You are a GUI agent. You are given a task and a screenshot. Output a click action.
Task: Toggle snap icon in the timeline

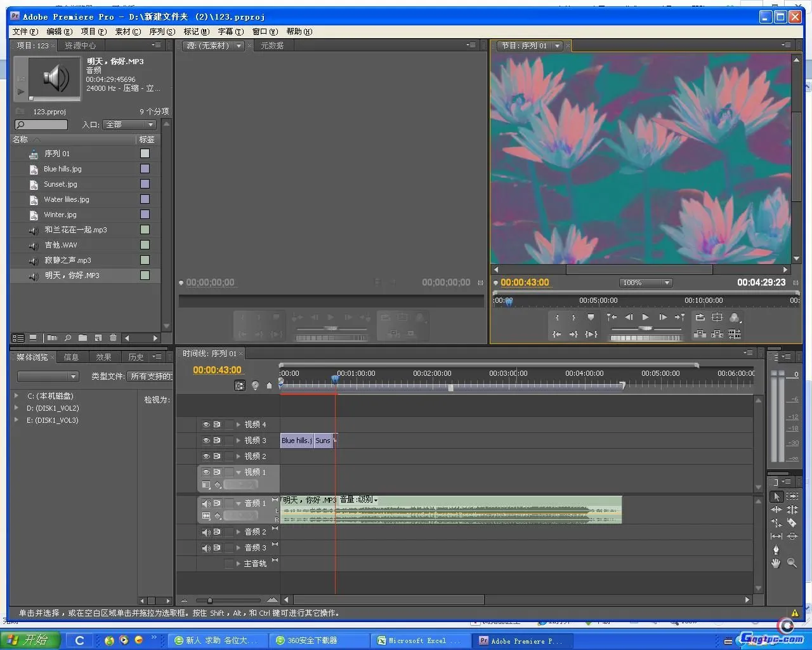tap(240, 385)
